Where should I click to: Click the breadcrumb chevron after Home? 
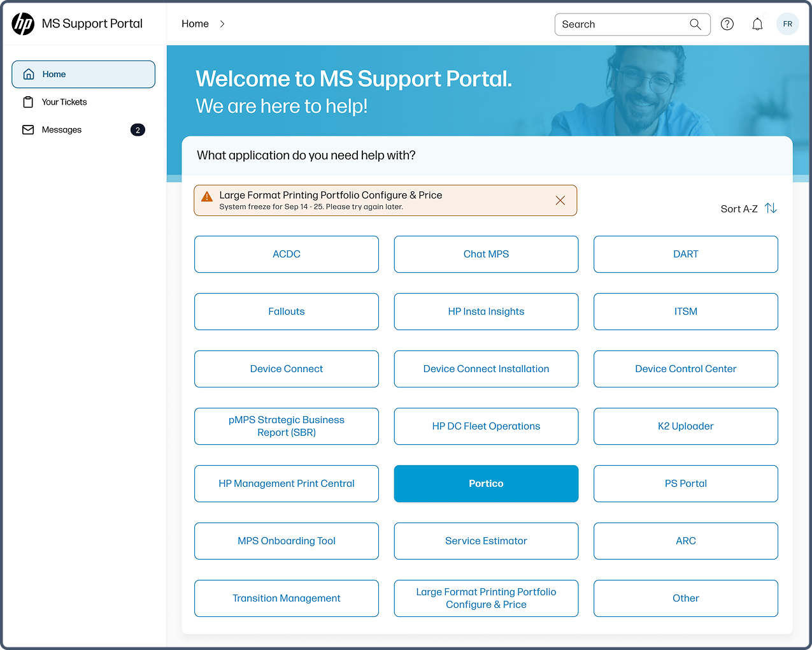point(222,24)
